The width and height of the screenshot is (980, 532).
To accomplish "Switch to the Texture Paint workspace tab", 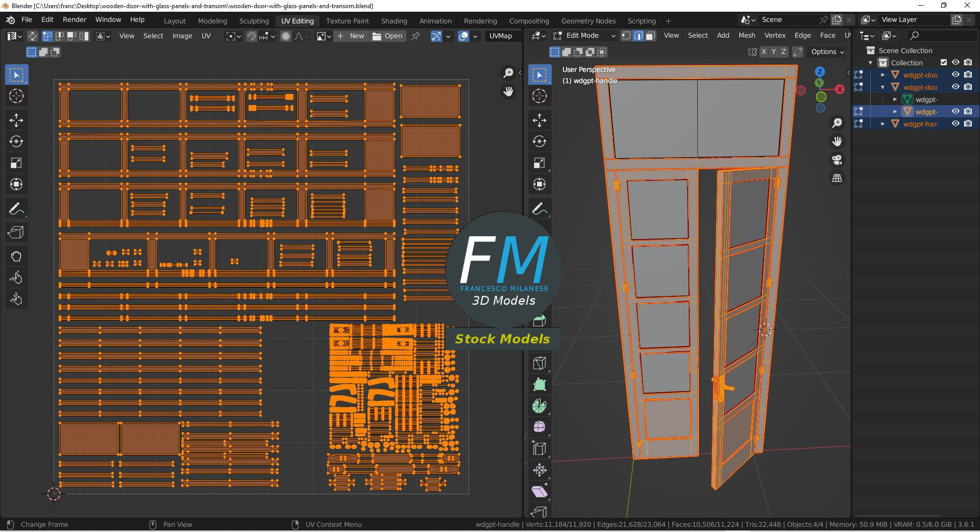I will [347, 21].
